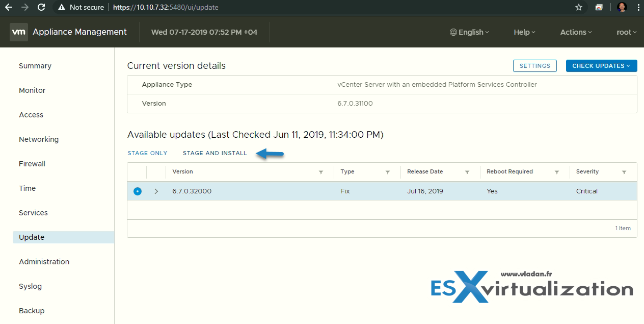Click the Stage Only link
Screen dimensions: 644x324
pos(147,153)
